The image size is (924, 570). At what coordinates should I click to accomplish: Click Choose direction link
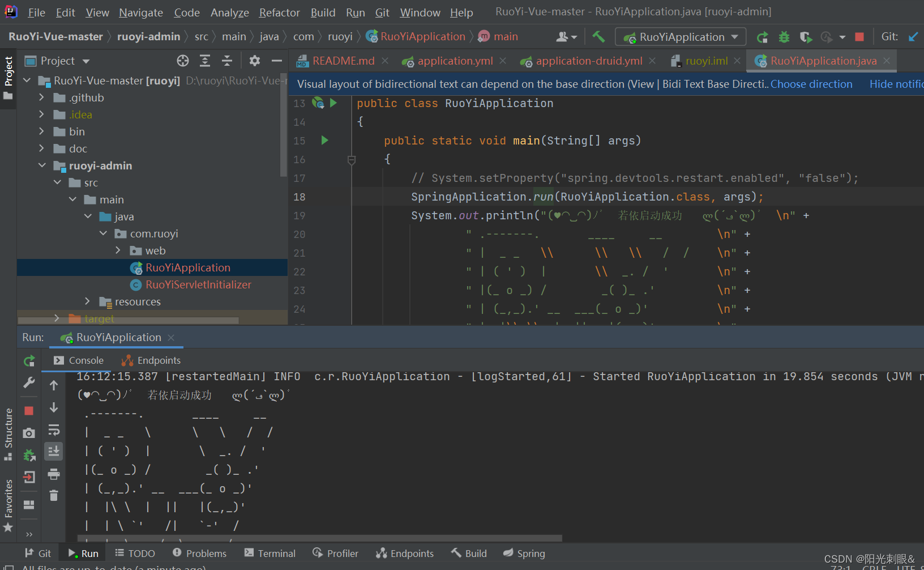811,84
